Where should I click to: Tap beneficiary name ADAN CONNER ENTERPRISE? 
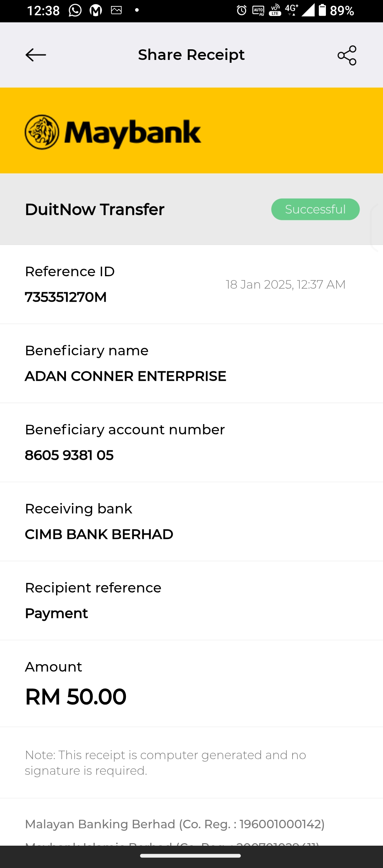(126, 376)
